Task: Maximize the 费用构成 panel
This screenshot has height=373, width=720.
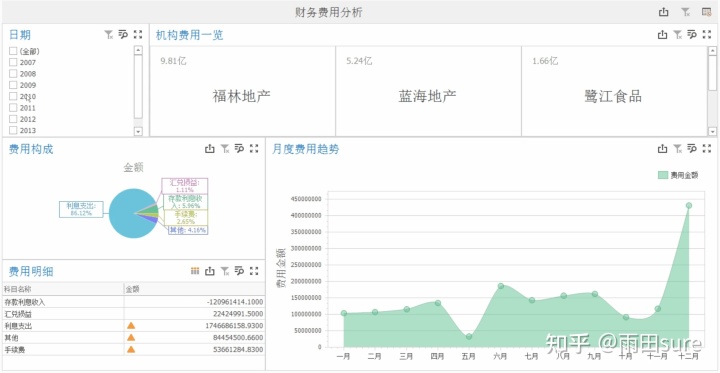Action: click(x=254, y=148)
